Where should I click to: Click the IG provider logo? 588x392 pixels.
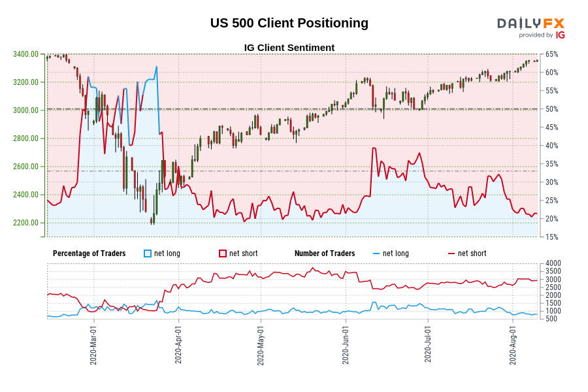point(561,35)
